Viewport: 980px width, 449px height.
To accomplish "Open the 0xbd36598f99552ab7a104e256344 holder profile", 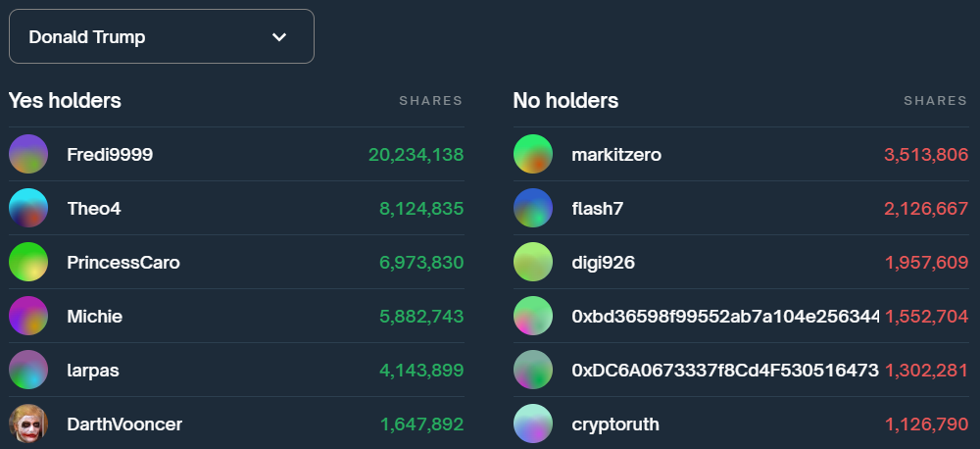I will click(725, 316).
